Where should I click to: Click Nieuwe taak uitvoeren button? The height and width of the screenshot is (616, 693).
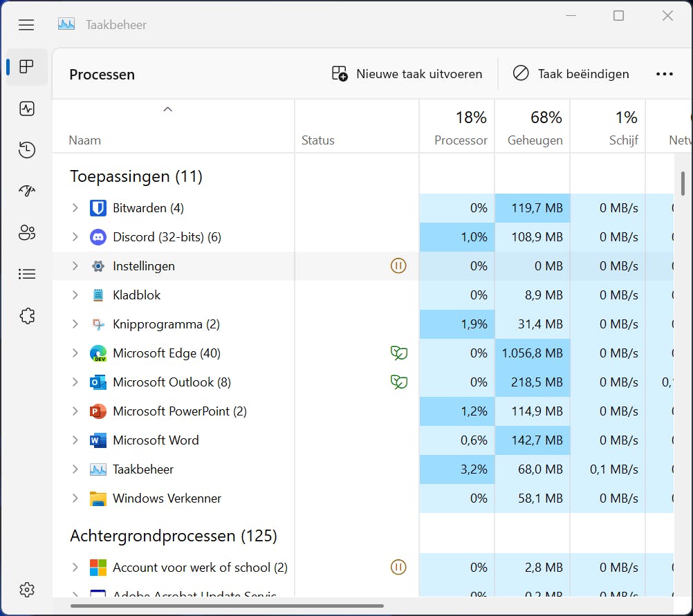(x=407, y=74)
